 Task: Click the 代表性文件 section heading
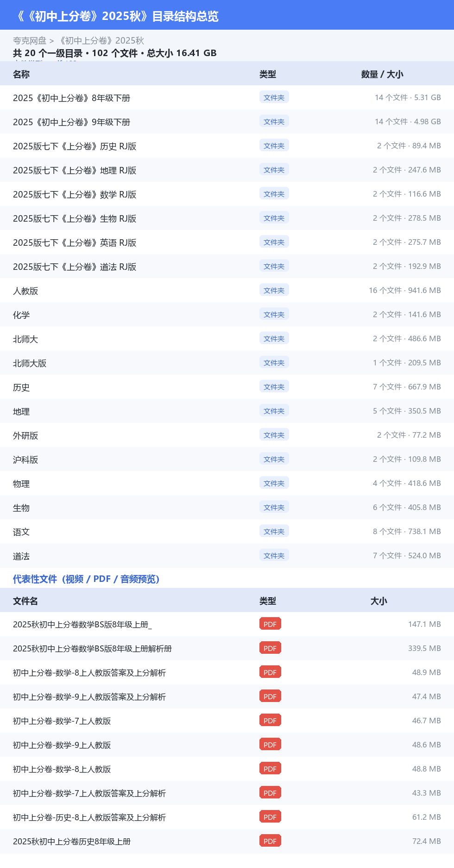pyautogui.click(x=86, y=579)
